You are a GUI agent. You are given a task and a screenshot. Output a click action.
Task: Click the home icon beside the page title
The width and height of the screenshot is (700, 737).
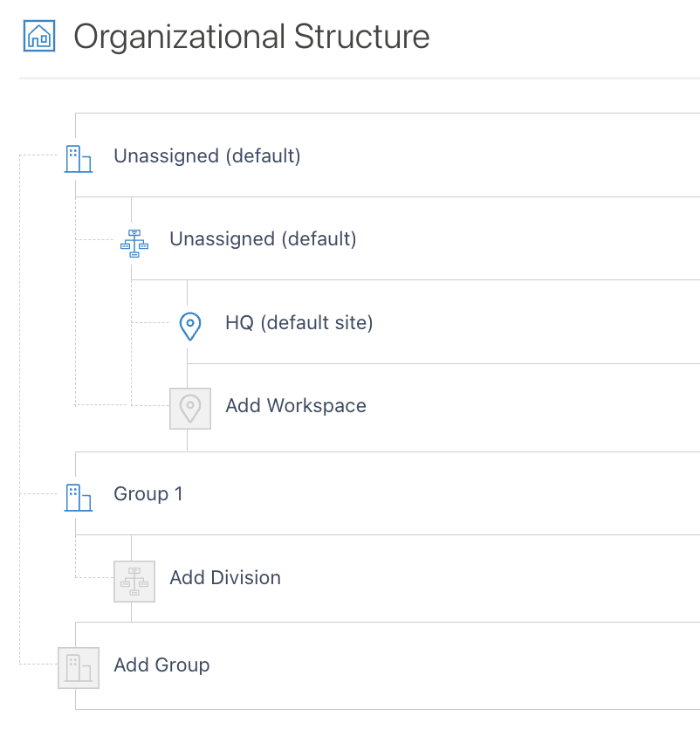click(39, 36)
